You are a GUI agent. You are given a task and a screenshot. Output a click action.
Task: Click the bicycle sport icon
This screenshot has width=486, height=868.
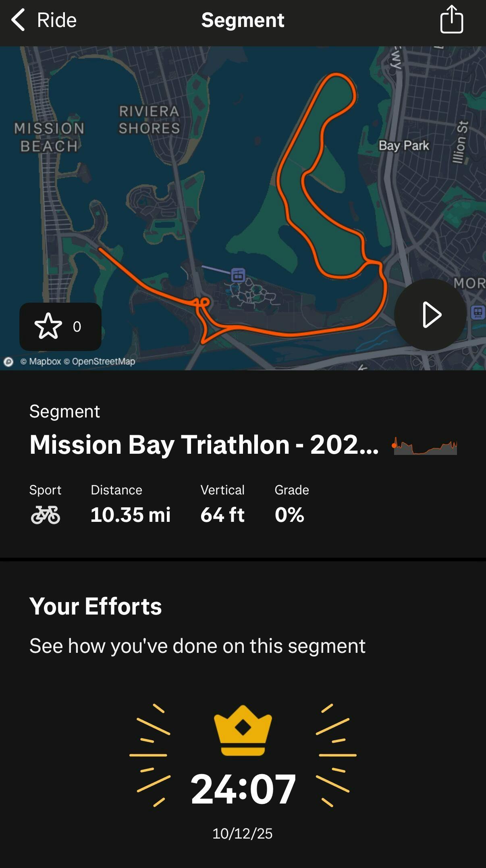pos(46,515)
